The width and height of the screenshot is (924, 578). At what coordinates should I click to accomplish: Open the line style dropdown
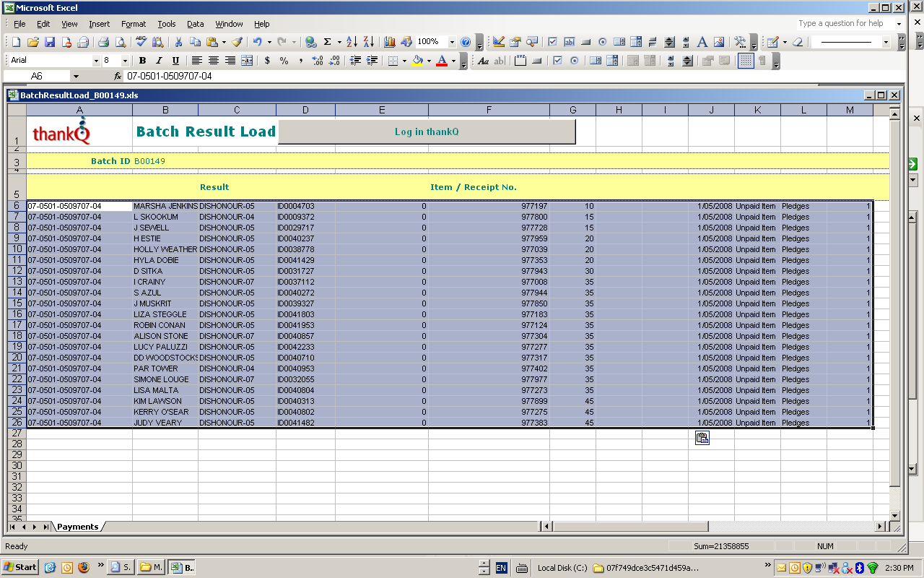click(886, 42)
